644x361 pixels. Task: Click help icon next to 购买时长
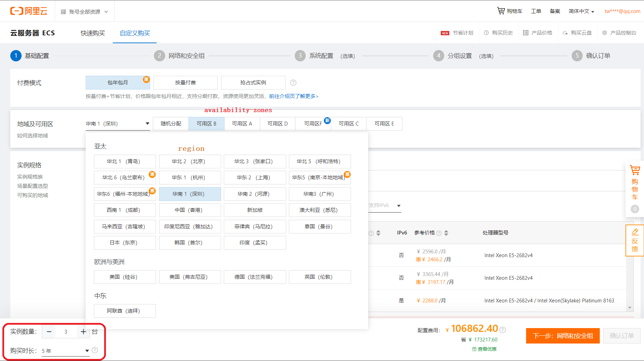coord(95,350)
